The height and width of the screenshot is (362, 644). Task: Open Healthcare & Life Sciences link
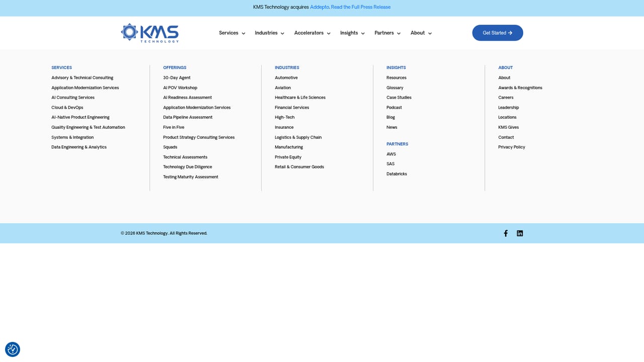pyautogui.click(x=300, y=98)
